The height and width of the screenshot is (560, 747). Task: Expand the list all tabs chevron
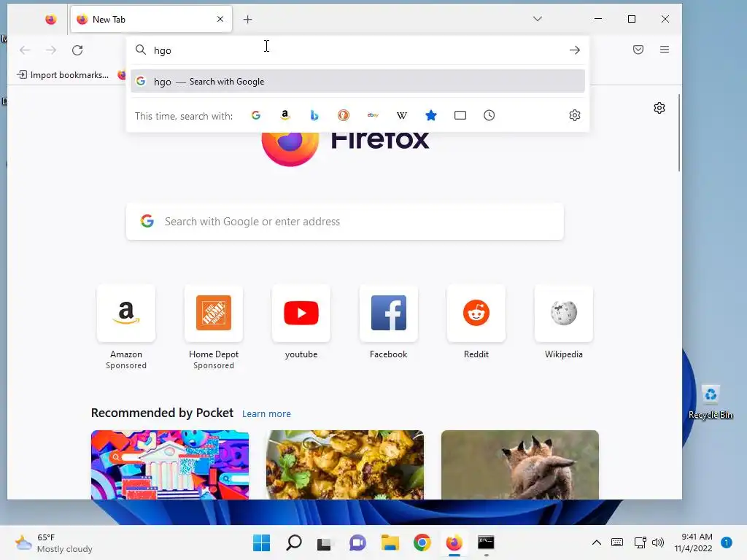tap(538, 18)
